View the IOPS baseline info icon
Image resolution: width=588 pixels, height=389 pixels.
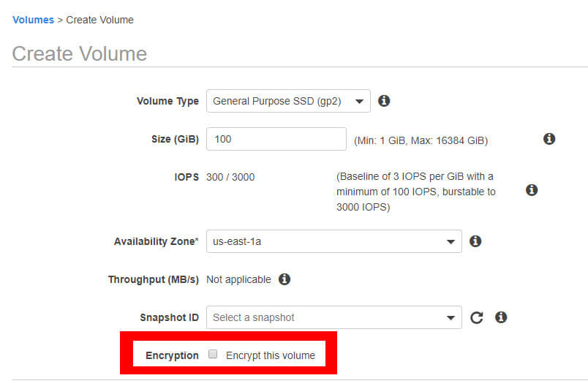click(532, 190)
